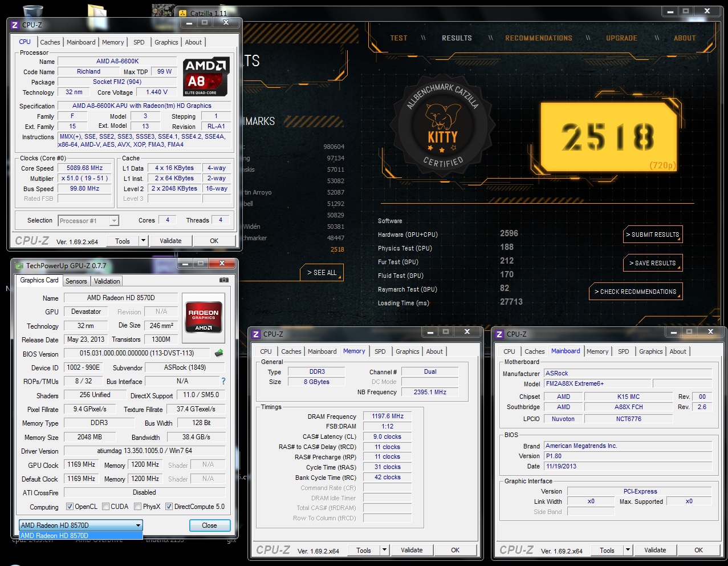728x566 pixels.
Task: Click the GPU Clock value 1169 MHz
Action: coord(82,464)
